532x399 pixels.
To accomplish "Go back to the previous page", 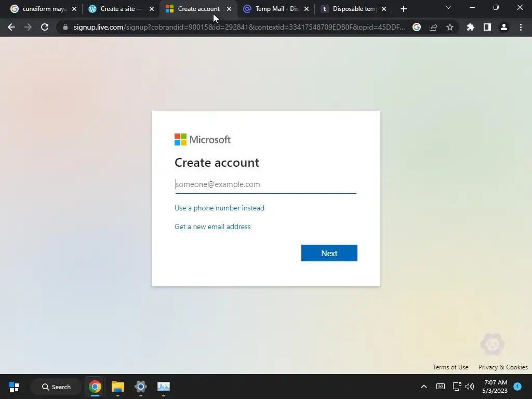I will (x=11, y=27).
